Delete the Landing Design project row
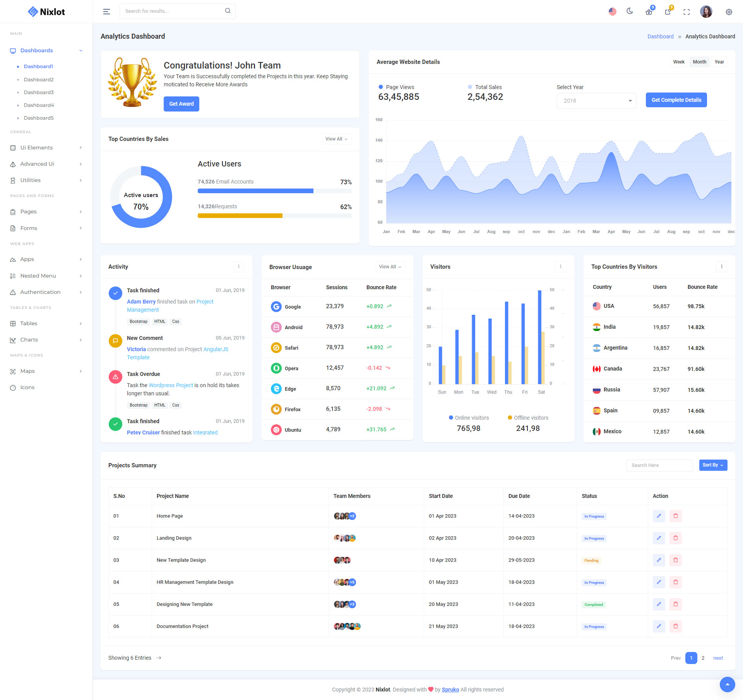The height and width of the screenshot is (700, 743). pos(675,538)
